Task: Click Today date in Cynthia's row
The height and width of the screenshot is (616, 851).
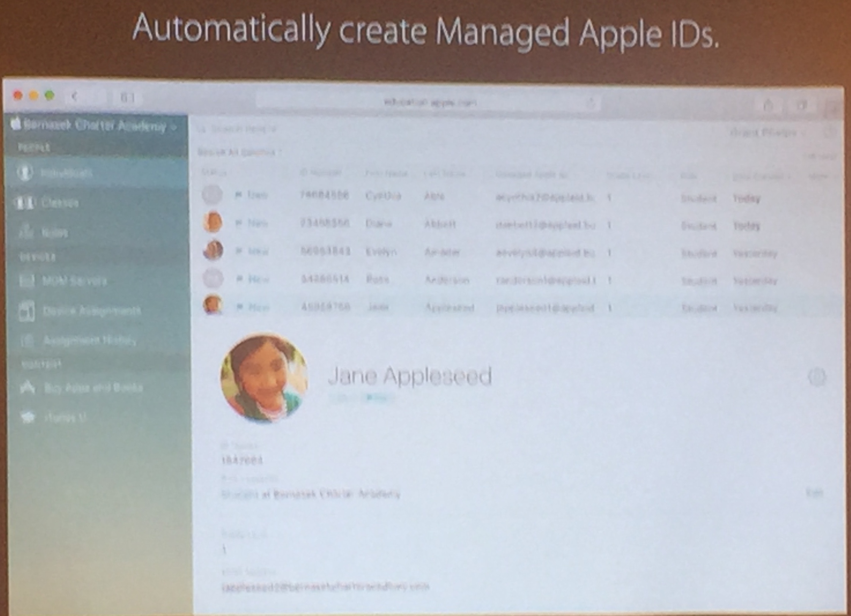Action: pos(746,199)
